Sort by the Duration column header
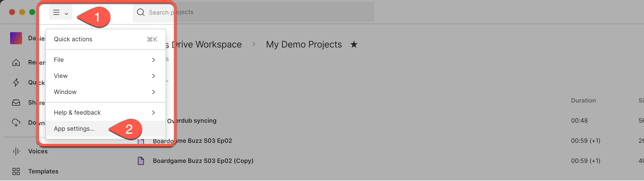Viewport: 644px width, 181px height. pyautogui.click(x=583, y=101)
